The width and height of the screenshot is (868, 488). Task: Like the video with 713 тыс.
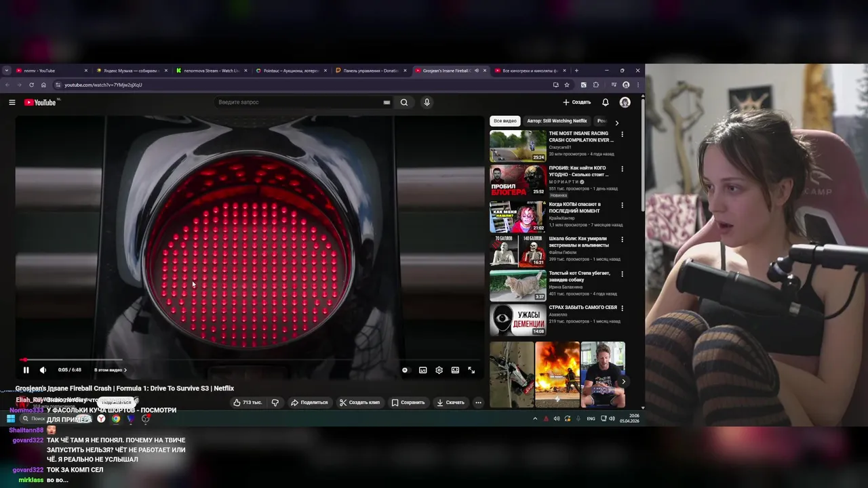pos(248,403)
